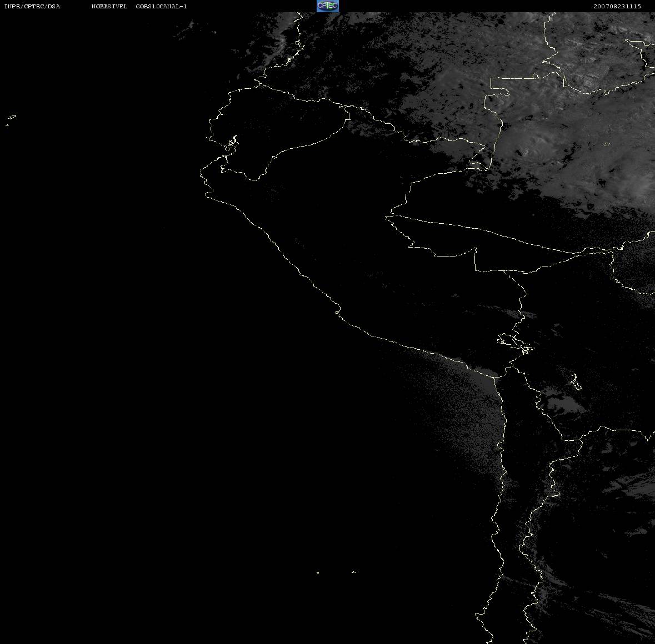Select the GOES10CANAL-1 label
655x644 pixels.
pyautogui.click(x=161, y=6)
